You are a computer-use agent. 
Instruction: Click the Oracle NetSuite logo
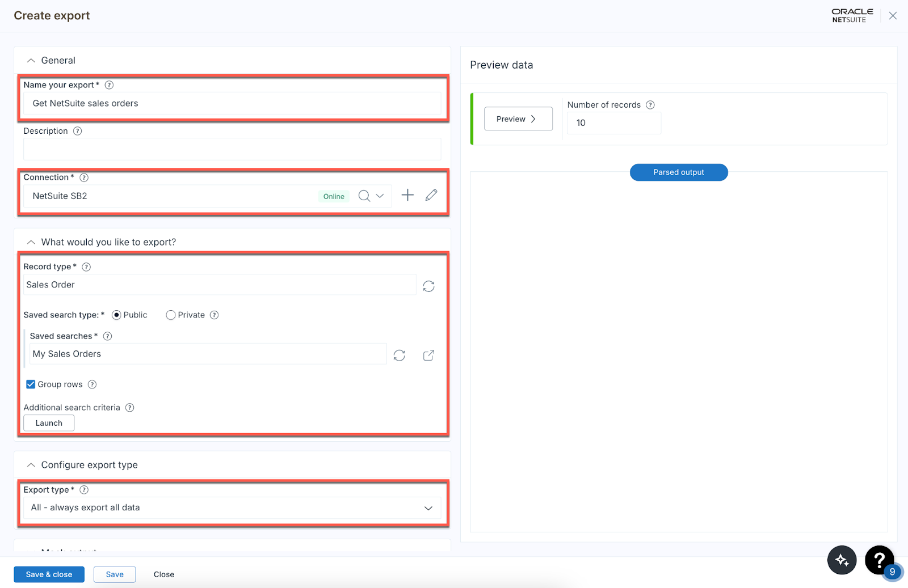[852, 16]
